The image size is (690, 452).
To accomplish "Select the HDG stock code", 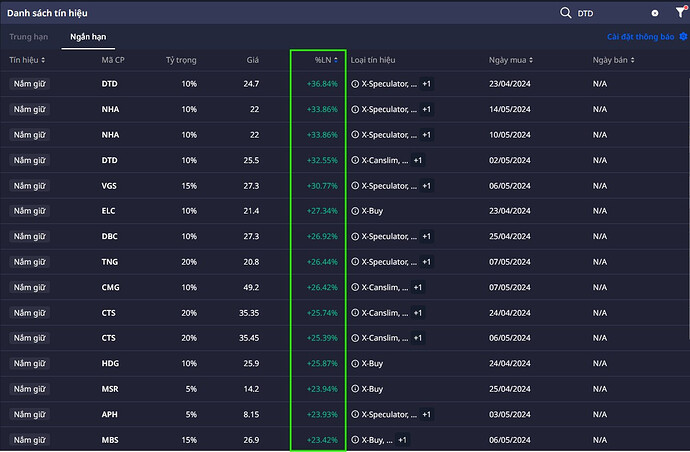I will [x=110, y=364].
